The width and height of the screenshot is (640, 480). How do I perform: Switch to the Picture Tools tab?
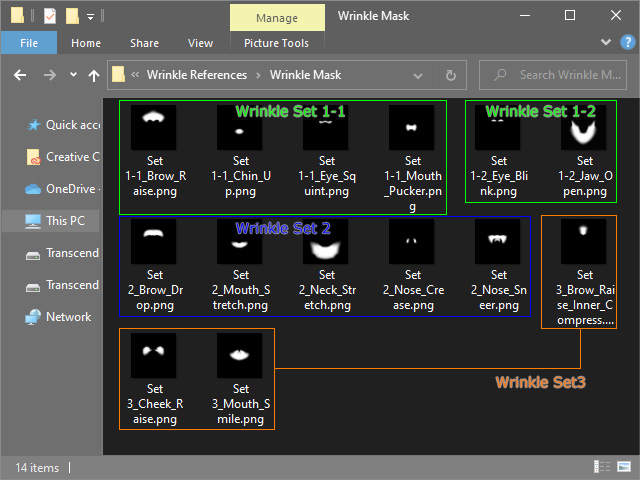point(276,43)
